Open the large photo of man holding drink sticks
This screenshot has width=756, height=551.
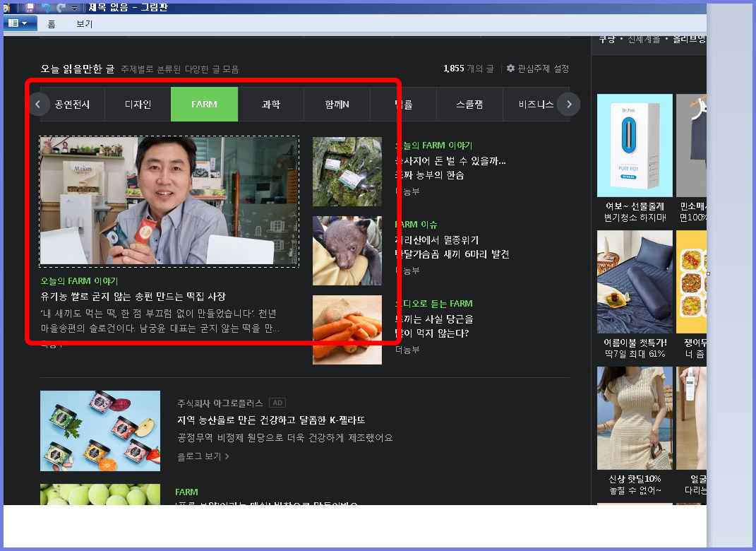click(x=169, y=201)
